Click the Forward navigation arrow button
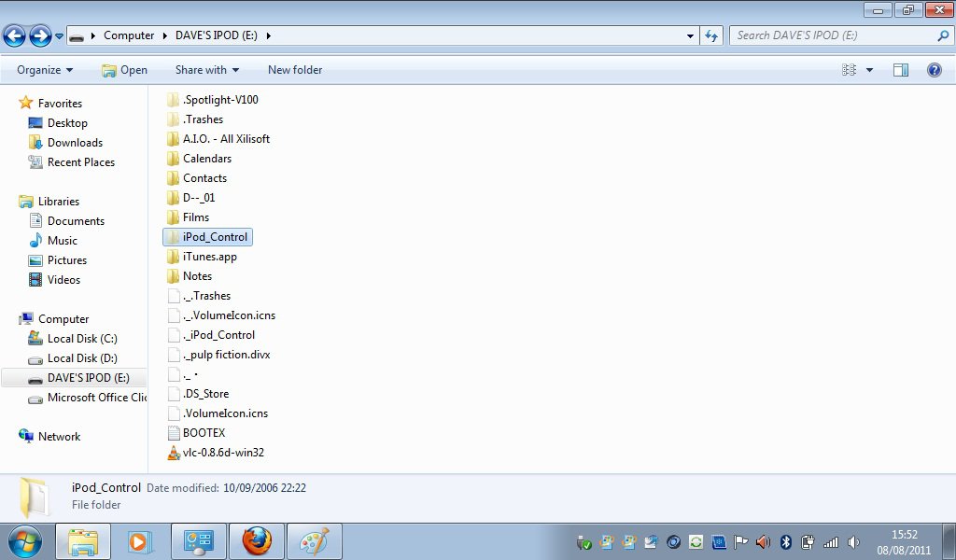This screenshot has height=560, width=956. click(40, 36)
